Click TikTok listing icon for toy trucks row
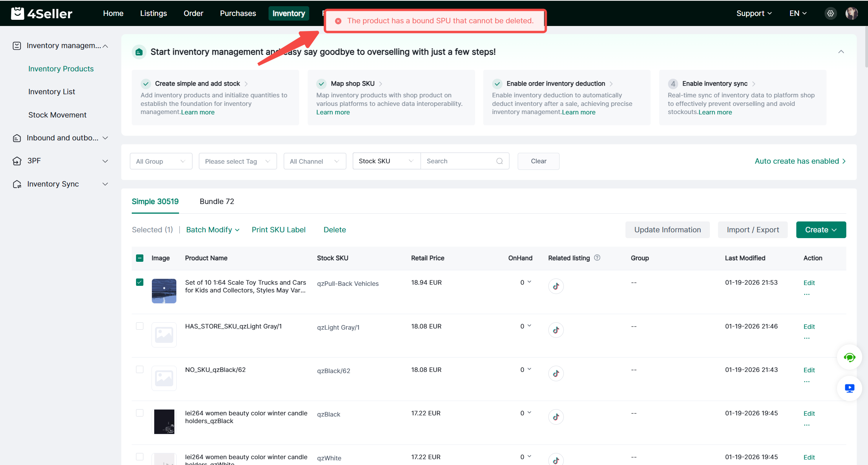Viewport: 868px width, 465px height. coord(556,286)
